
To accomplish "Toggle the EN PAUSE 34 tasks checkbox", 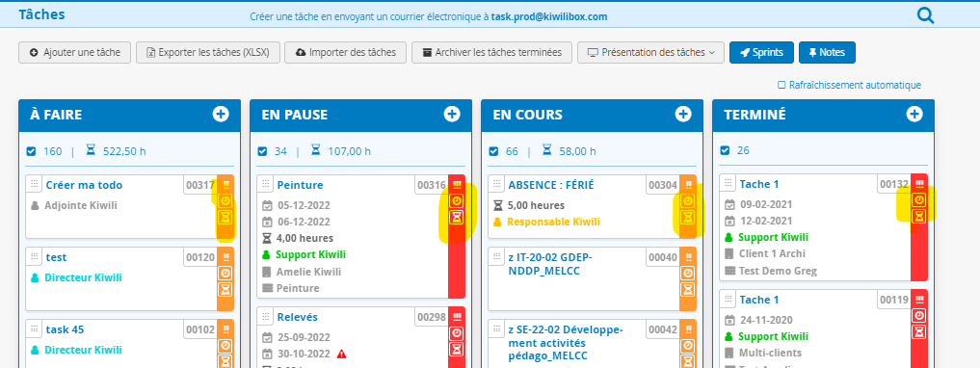I will pos(262,151).
